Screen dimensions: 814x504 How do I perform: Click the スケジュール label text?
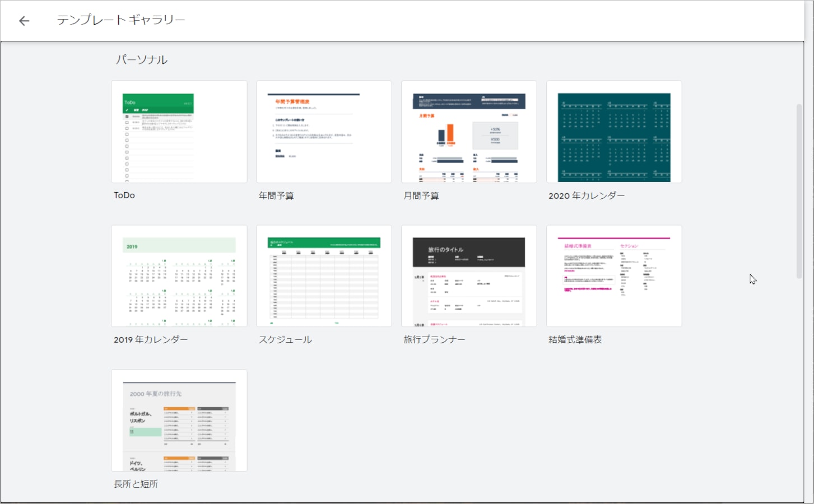(x=285, y=339)
